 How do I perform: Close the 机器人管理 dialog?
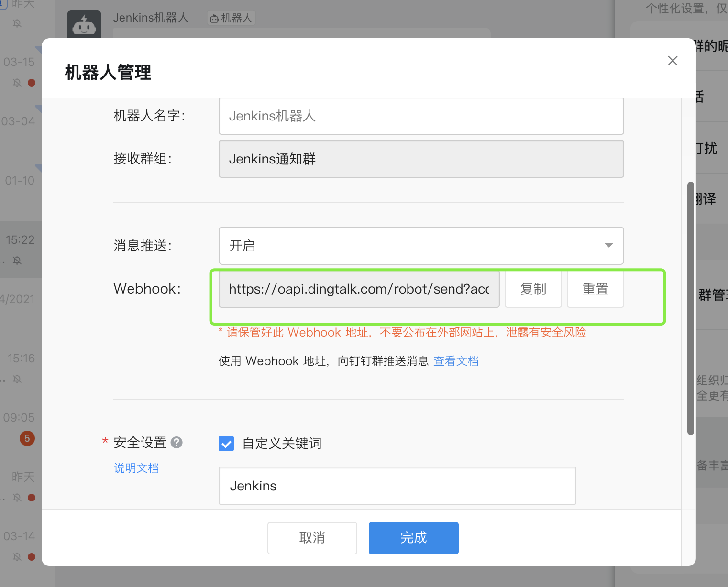[x=673, y=61]
